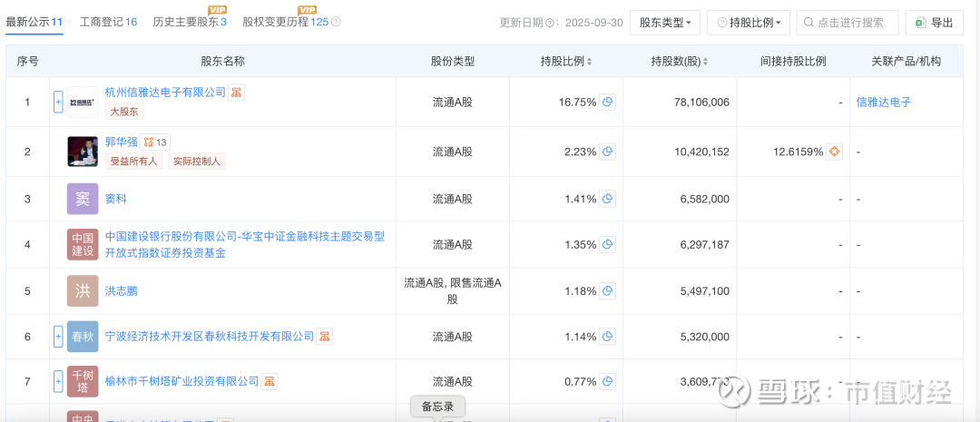Open the 信雅达电子 related product link
The height and width of the screenshot is (422, 980).
(x=884, y=103)
